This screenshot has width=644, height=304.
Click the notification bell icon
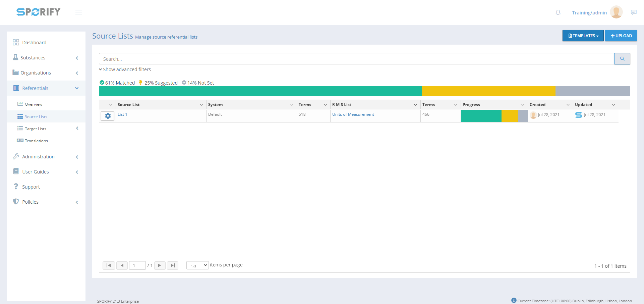click(558, 12)
